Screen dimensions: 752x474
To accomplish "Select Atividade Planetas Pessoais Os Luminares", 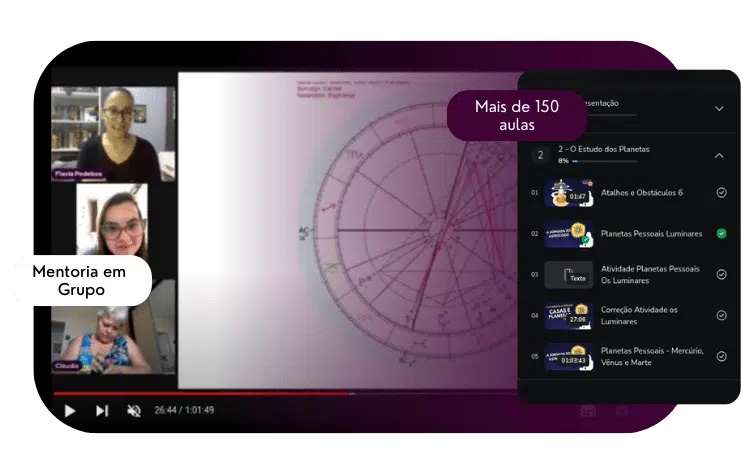I will tap(650, 274).
